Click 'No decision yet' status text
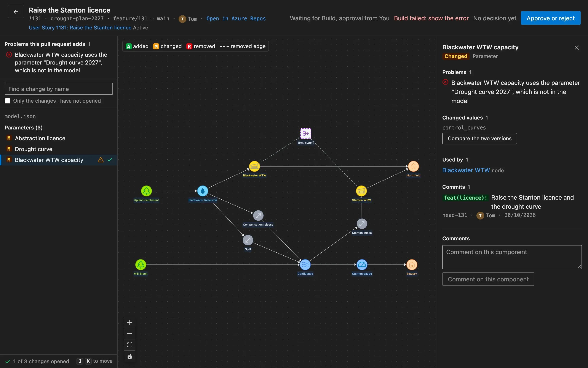588x368 pixels. pos(494,18)
